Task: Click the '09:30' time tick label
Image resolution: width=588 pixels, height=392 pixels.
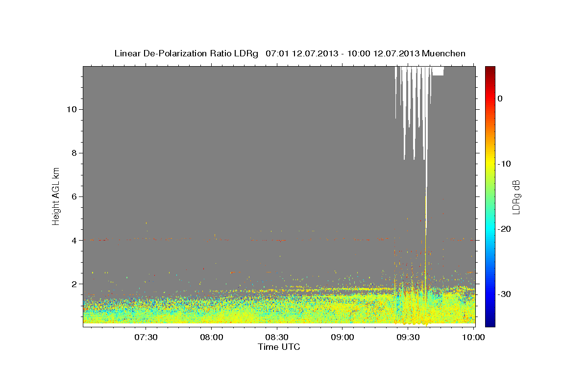Action: [x=408, y=338]
